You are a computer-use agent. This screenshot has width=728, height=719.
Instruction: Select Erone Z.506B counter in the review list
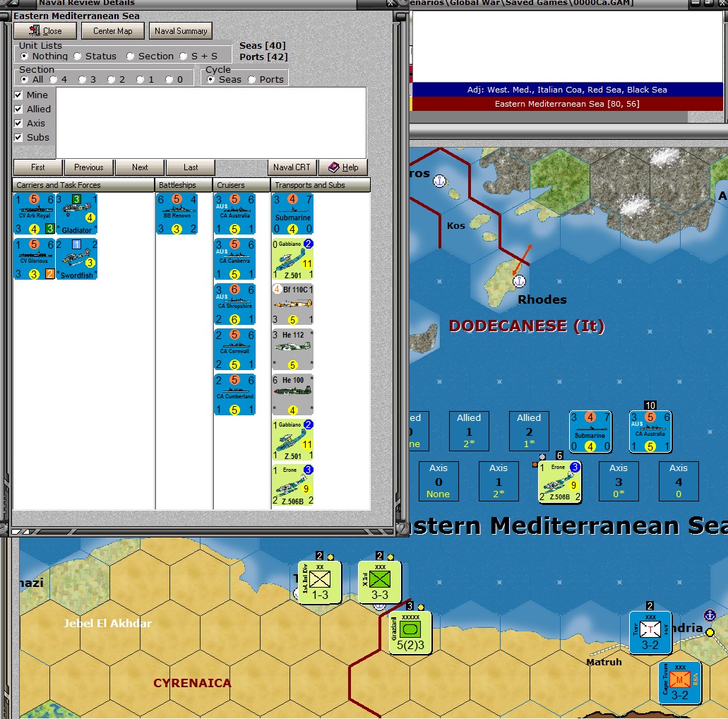[x=292, y=485]
